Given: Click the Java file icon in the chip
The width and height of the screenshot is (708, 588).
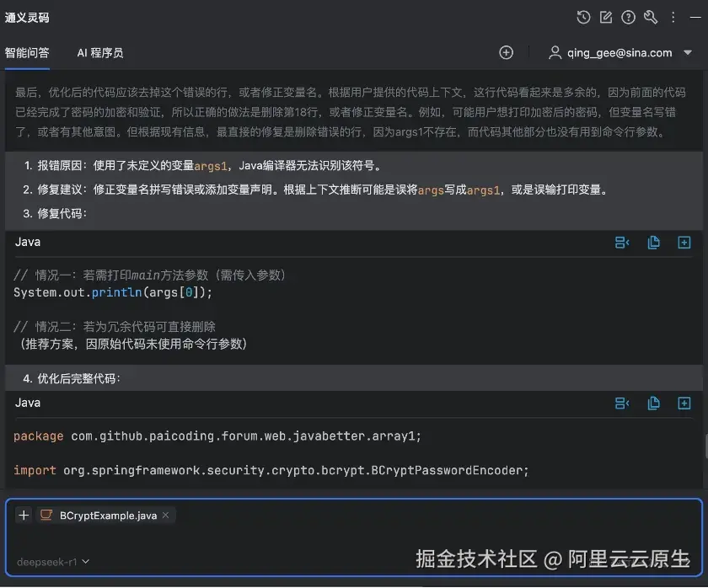Looking at the screenshot, I should (x=46, y=515).
